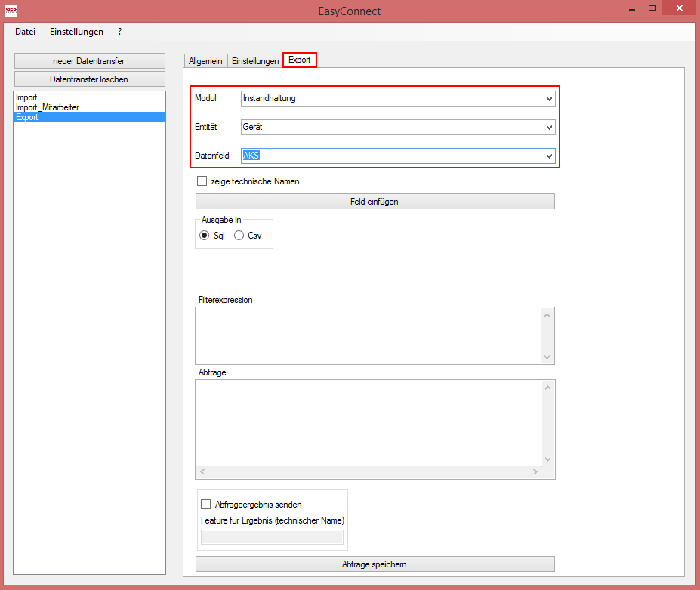This screenshot has height=590, width=700.
Task: Click the EasyConnect logo in the title bar
Action: coord(11,10)
